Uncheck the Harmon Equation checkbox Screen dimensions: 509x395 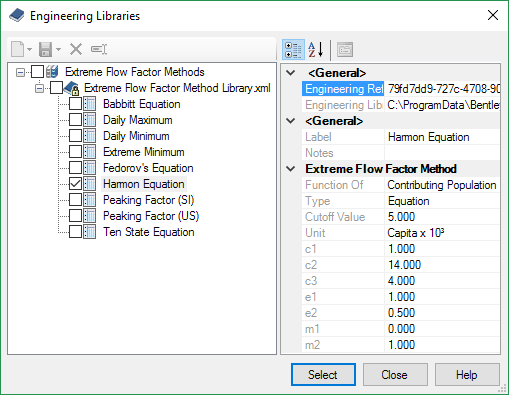pos(75,184)
